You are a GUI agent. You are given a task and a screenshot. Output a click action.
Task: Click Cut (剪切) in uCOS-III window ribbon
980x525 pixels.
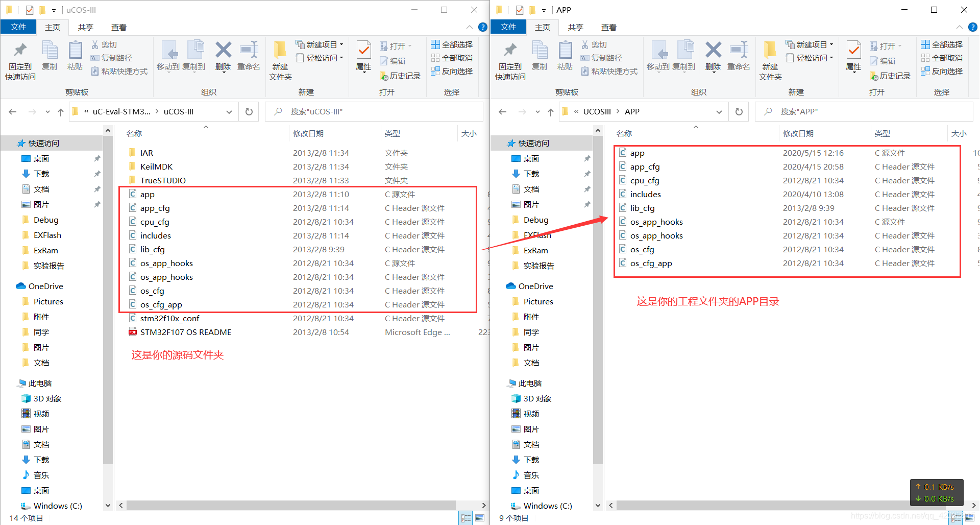tap(105, 45)
